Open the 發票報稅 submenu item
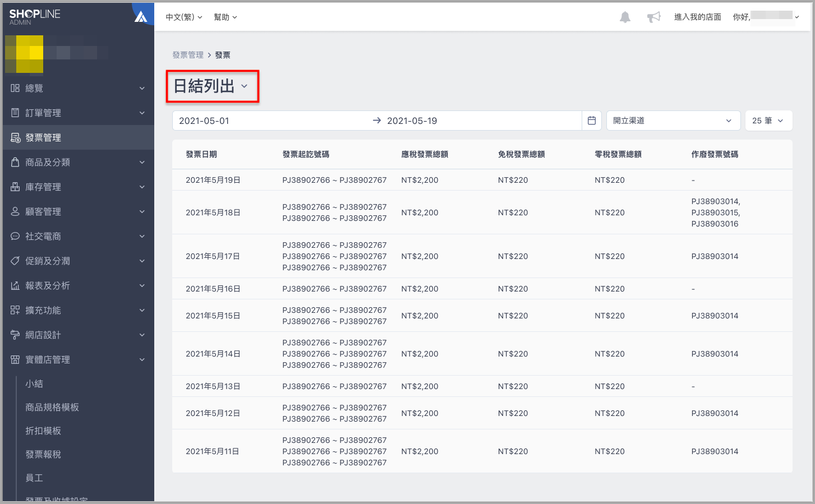The height and width of the screenshot is (504, 815). [x=43, y=454]
